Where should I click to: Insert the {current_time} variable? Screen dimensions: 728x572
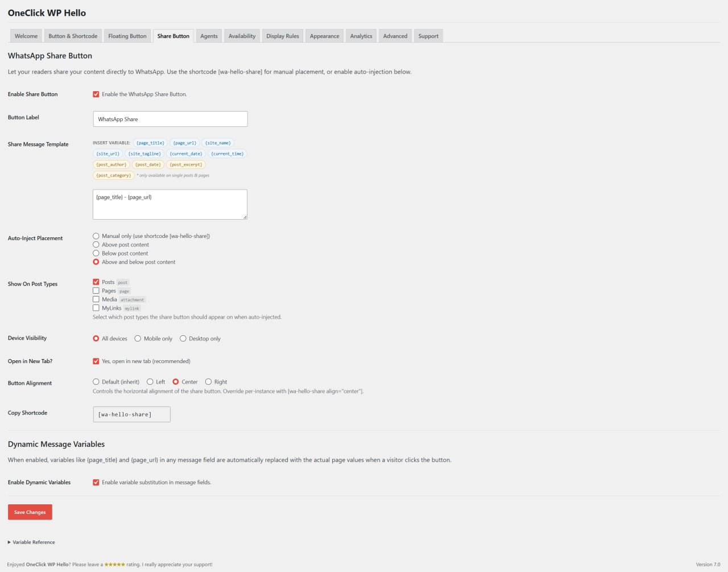227,154
